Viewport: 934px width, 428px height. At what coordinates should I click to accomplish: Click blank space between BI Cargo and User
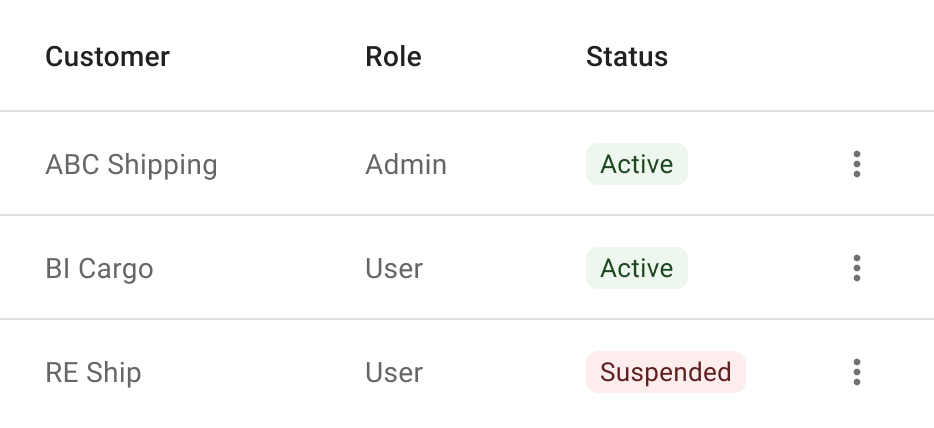click(x=259, y=268)
